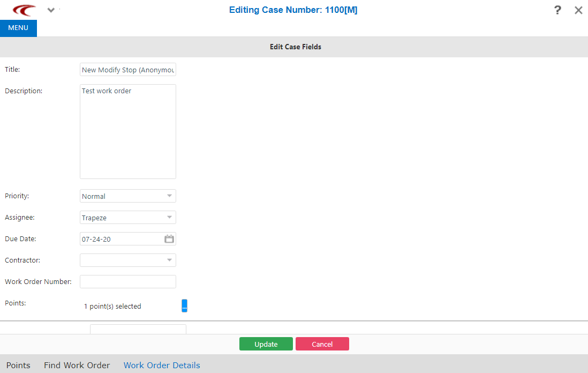Open the MENU
Screen dimensions: 588x373
18,28
